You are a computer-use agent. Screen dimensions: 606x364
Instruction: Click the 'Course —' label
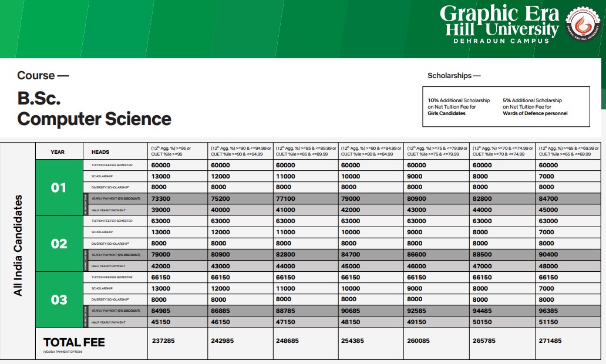[x=43, y=75]
